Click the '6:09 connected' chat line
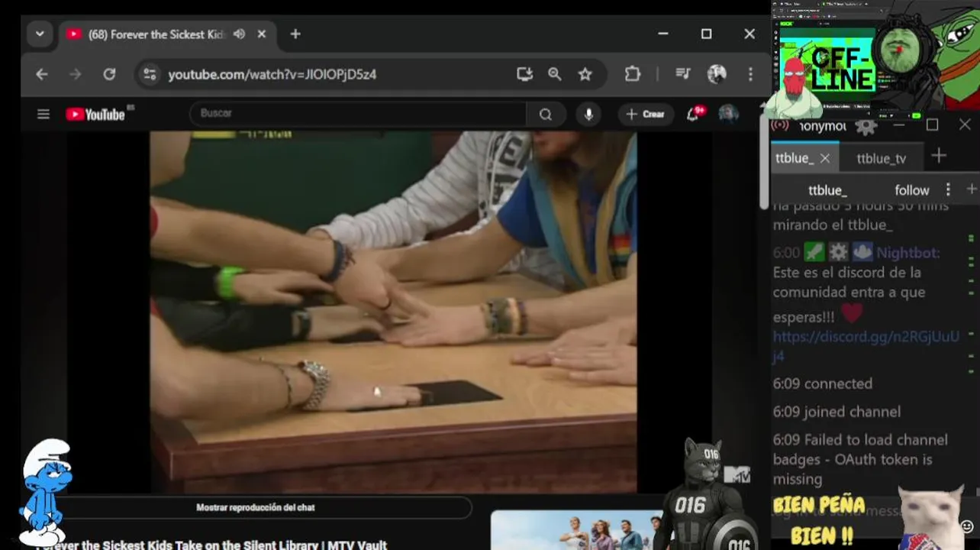This screenshot has height=550, width=980. [822, 383]
